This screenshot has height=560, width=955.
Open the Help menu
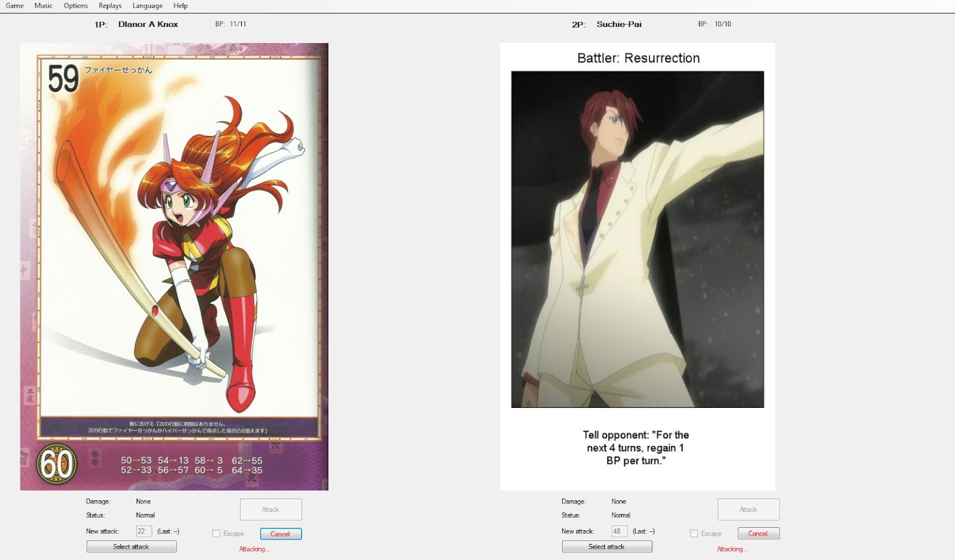coord(180,6)
